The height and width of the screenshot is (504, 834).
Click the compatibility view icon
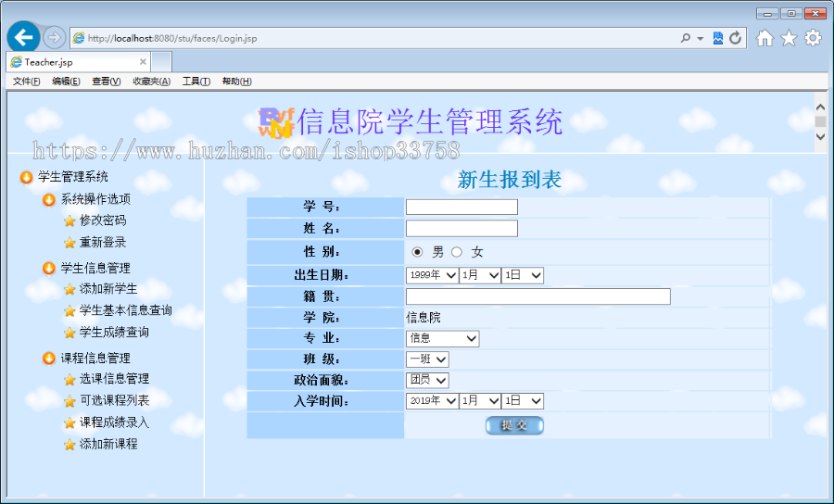[x=718, y=38]
